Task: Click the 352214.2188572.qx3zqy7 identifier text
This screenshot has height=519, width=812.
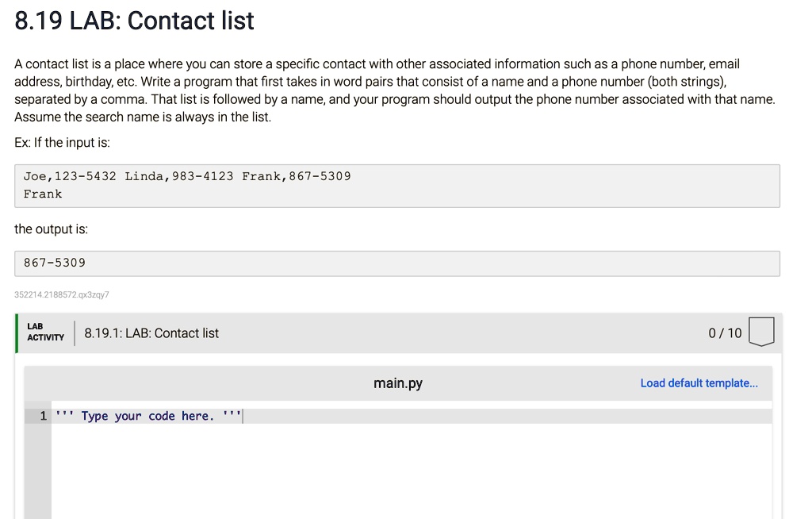Action: tap(61, 294)
